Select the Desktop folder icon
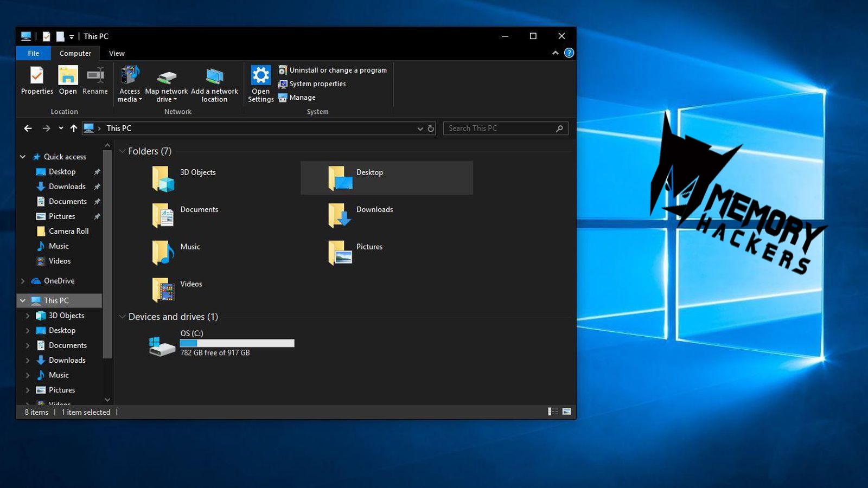Viewport: 868px width, 488px height. click(x=340, y=178)
